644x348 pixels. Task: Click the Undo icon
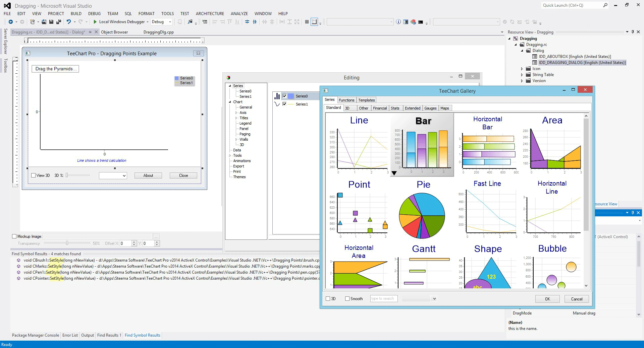69,22
